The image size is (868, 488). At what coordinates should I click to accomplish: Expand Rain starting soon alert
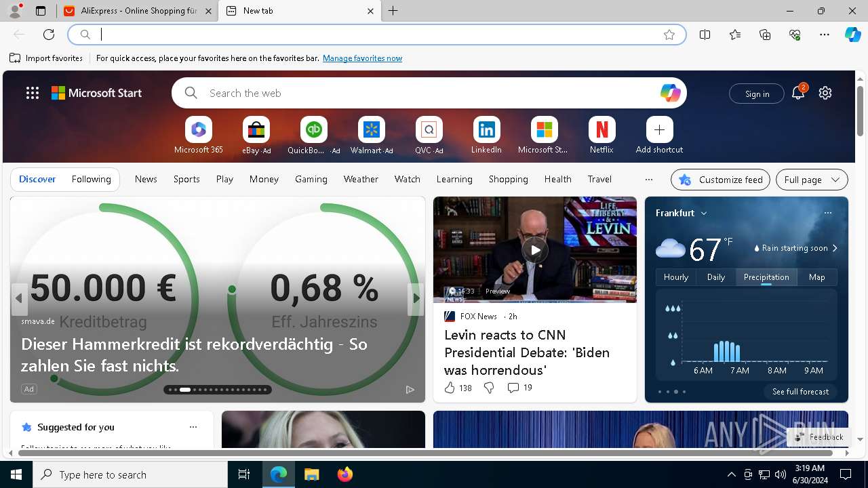[x=796, y=248]
